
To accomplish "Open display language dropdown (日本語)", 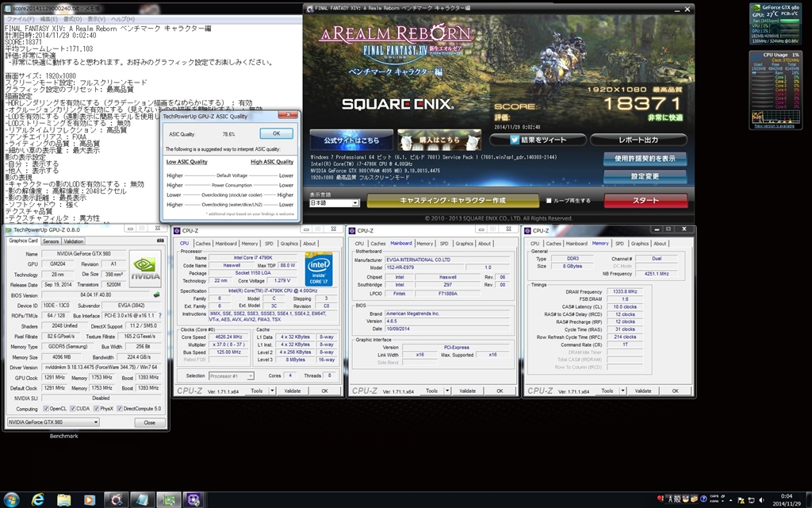I will (x=334, y=202).
